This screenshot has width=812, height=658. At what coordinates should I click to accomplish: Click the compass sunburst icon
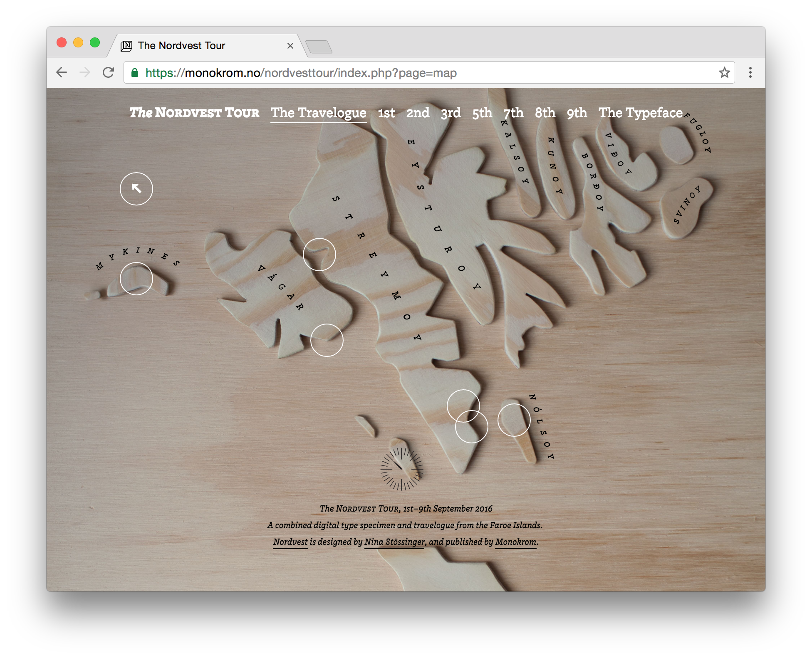(401, 469)
